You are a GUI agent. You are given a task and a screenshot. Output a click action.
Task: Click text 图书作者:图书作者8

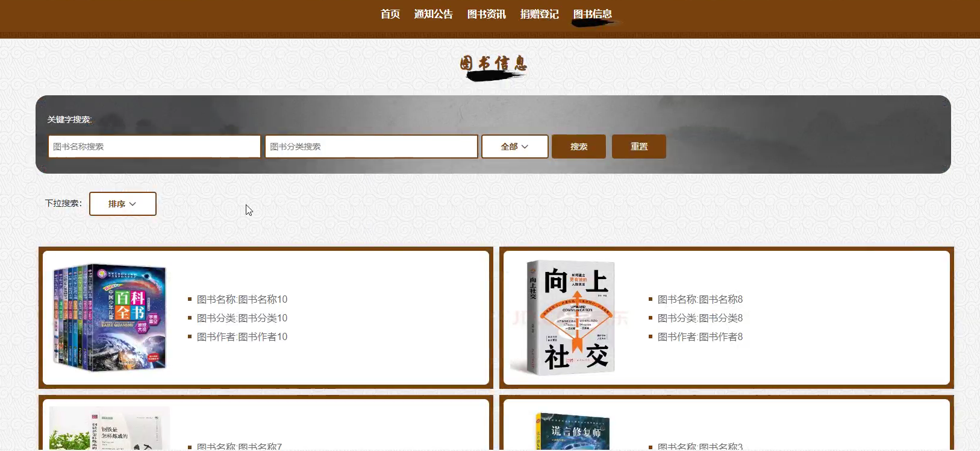(x=700, y=336)
